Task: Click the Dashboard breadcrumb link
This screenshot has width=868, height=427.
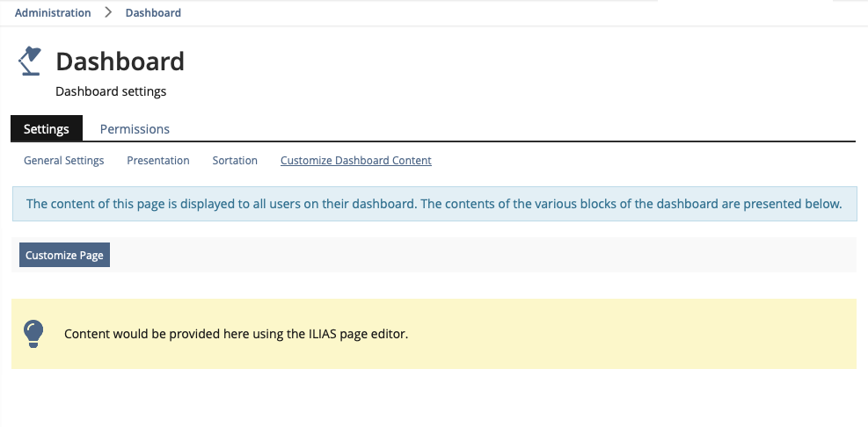Action: [153, 13]
